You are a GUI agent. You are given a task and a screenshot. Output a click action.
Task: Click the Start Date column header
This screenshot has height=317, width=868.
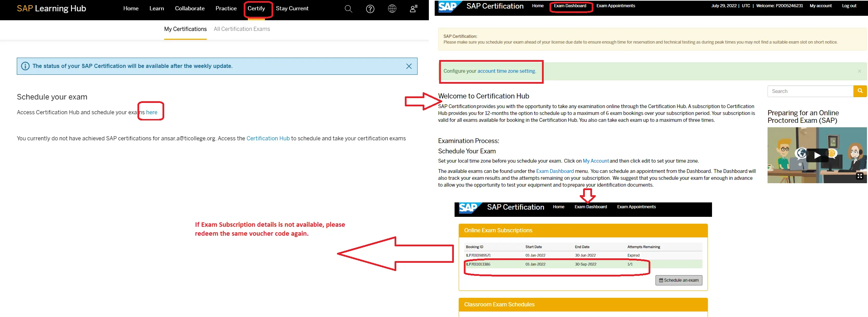click(x=533, y=247)
